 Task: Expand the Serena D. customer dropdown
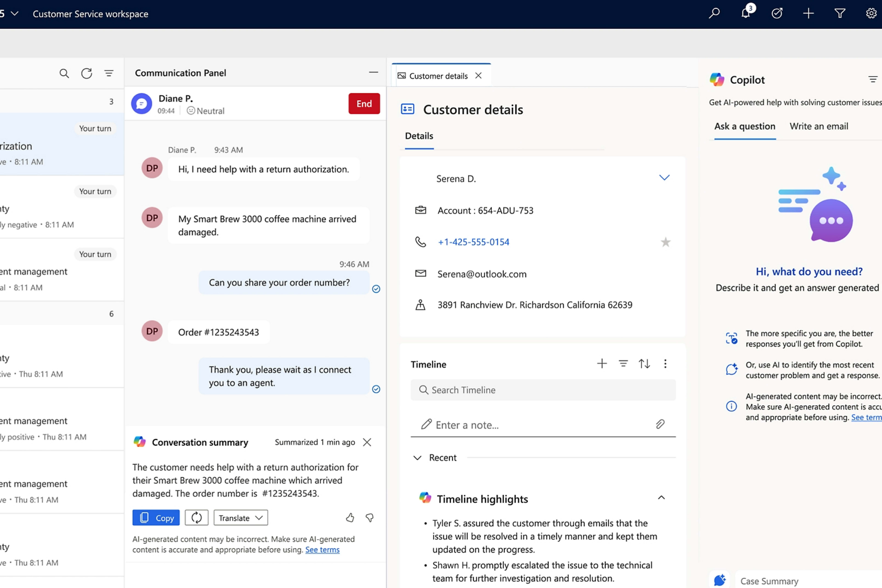coord(664,178)
